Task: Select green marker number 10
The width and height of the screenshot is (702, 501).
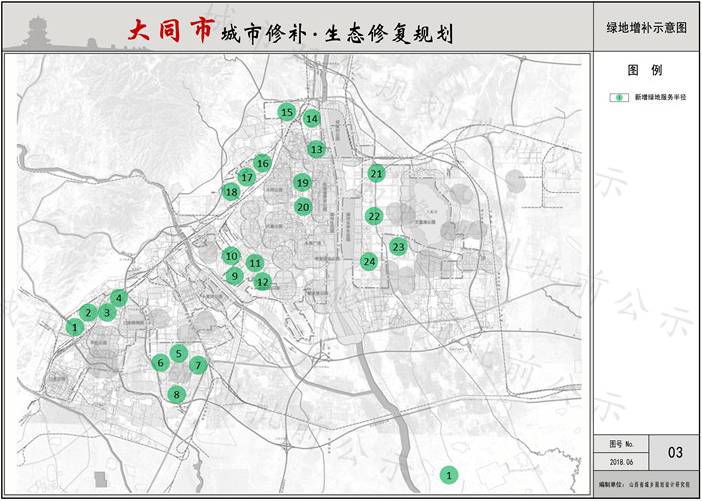Action: [x=231, y=255]
